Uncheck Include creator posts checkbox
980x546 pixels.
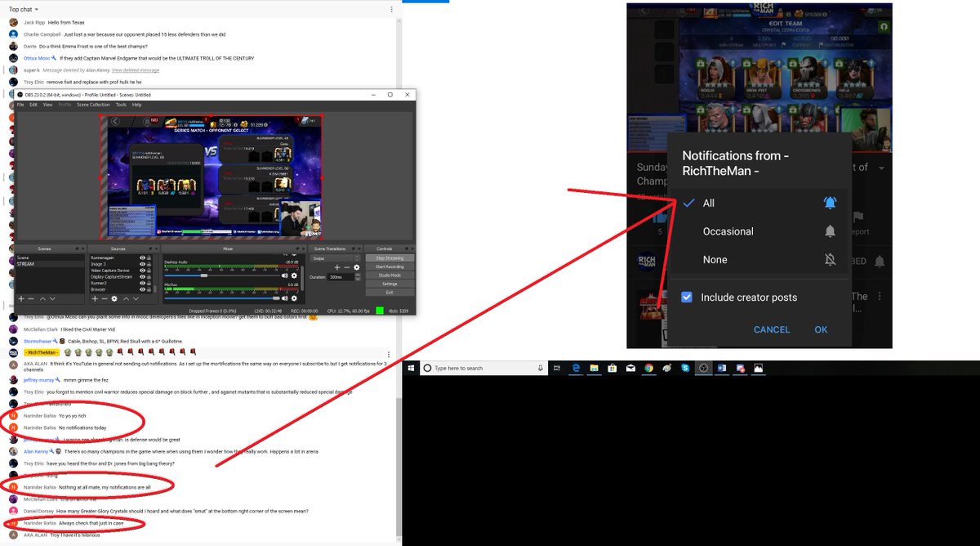click(687, 298)
